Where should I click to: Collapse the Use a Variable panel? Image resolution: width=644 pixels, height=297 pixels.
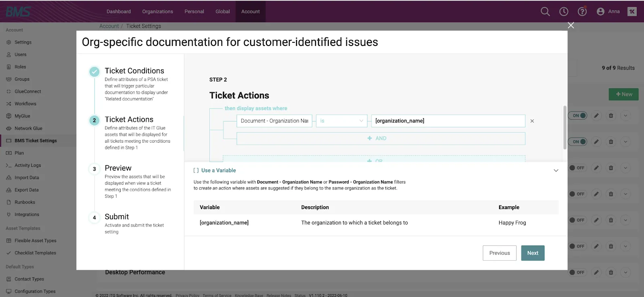tap(556, 170)
